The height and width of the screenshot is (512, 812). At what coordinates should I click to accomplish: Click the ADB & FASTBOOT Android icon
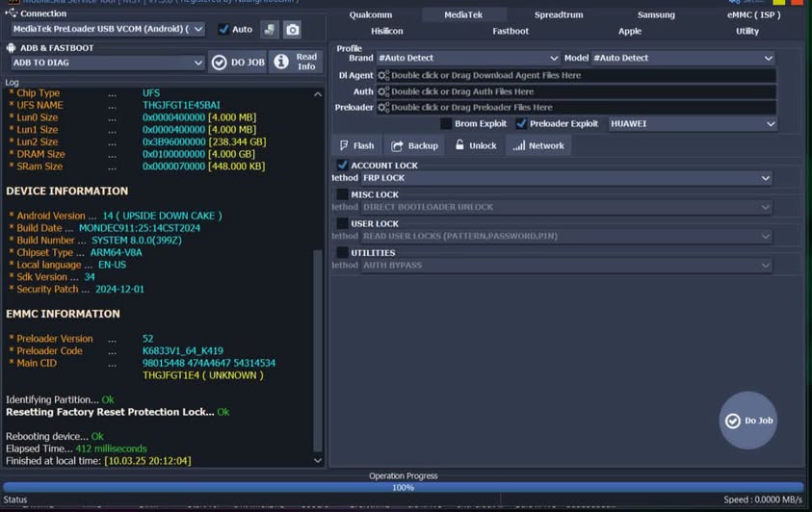(x=11, y=48)
